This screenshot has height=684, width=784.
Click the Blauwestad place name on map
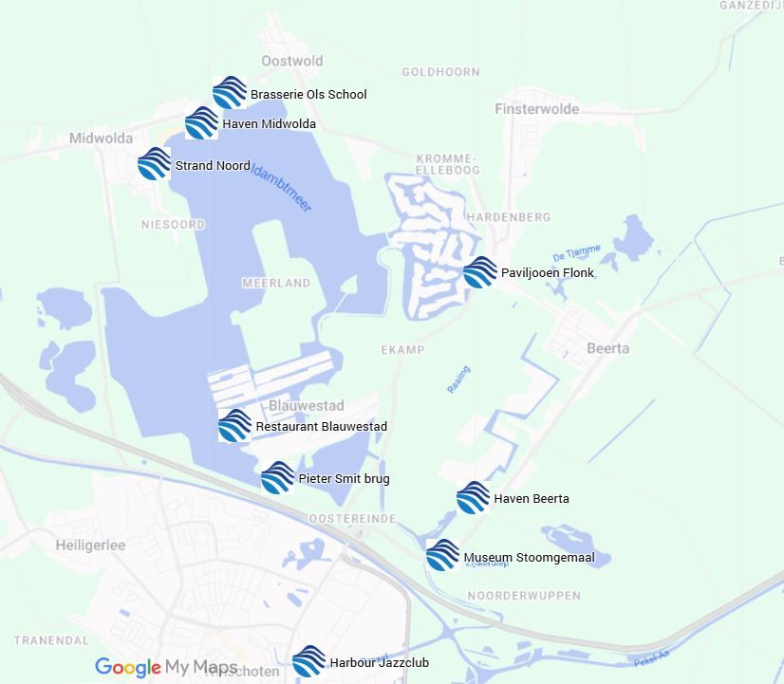click(x=307, y=405)
